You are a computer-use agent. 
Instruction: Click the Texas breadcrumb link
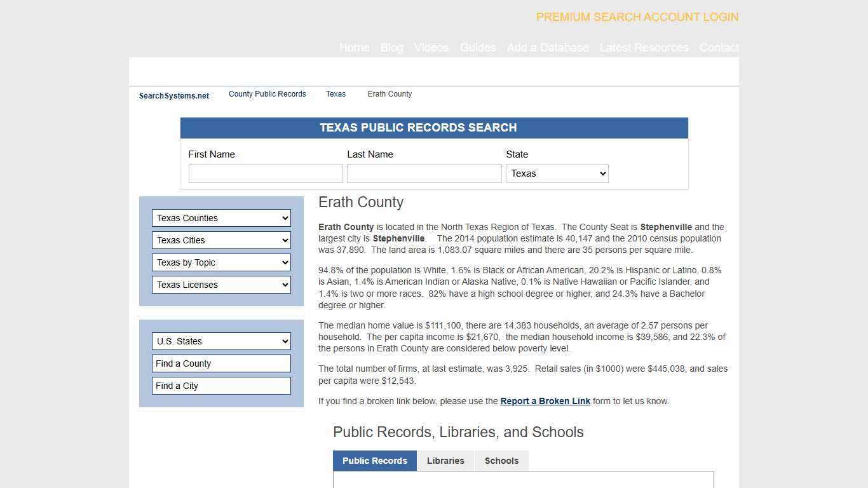pos(336,94)
